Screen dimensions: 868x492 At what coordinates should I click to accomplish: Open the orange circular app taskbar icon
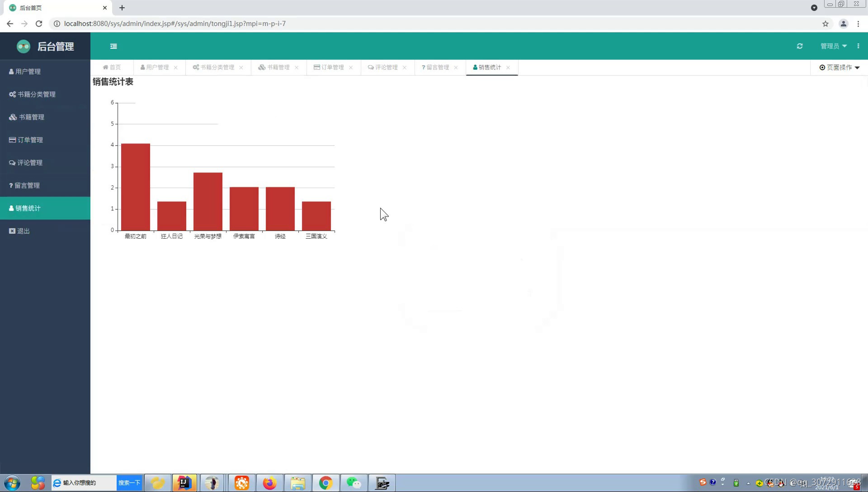[x=242, y=483]
